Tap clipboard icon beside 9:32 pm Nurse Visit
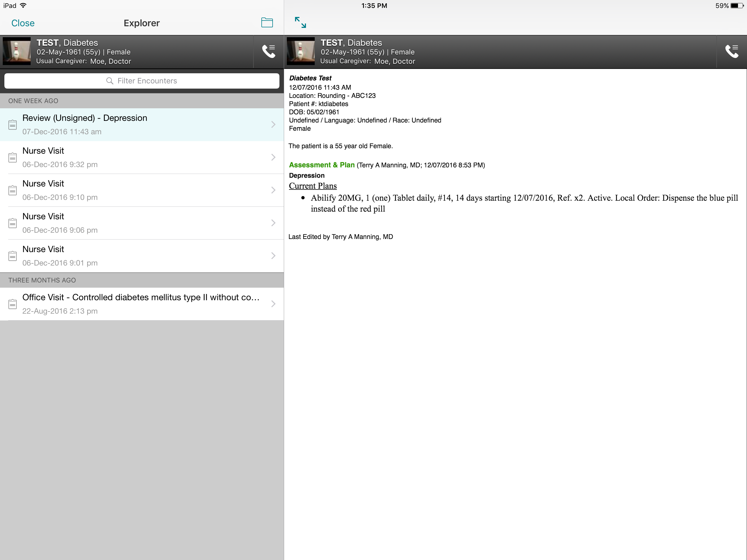This screenshot has width=747, height=560. tap(13, 157)
